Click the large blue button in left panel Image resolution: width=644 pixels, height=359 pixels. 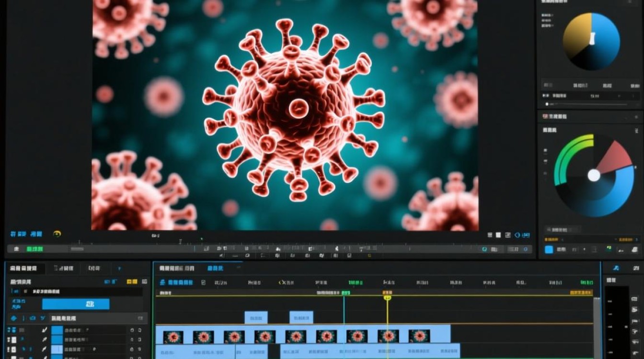click(x=76, y=304)
